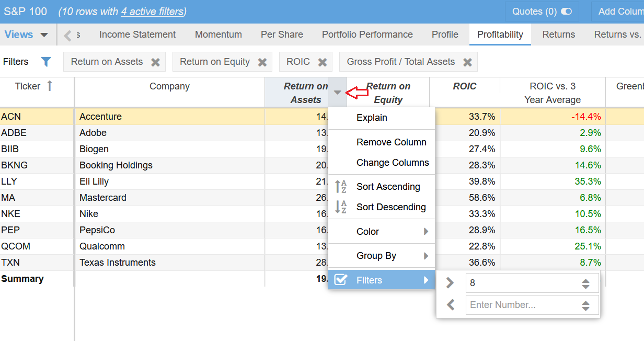Click the Return on Assets filter chip label
This screenshot has width=644, height=341.
tap(107, 62)
